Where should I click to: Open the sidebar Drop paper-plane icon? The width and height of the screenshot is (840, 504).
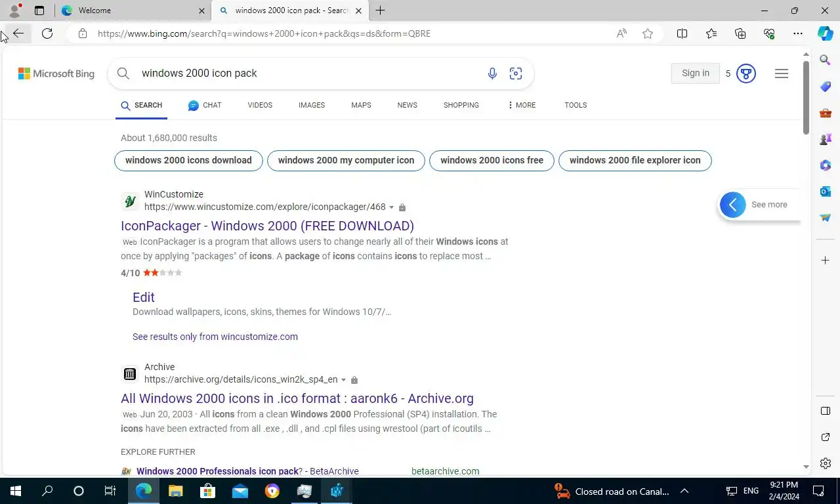(x=826, y=218)
